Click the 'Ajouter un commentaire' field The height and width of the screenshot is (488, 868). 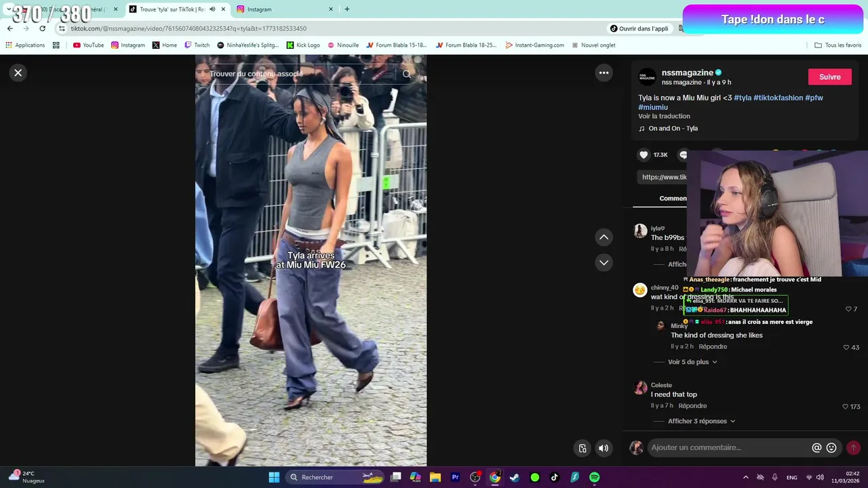pos(729,447)
